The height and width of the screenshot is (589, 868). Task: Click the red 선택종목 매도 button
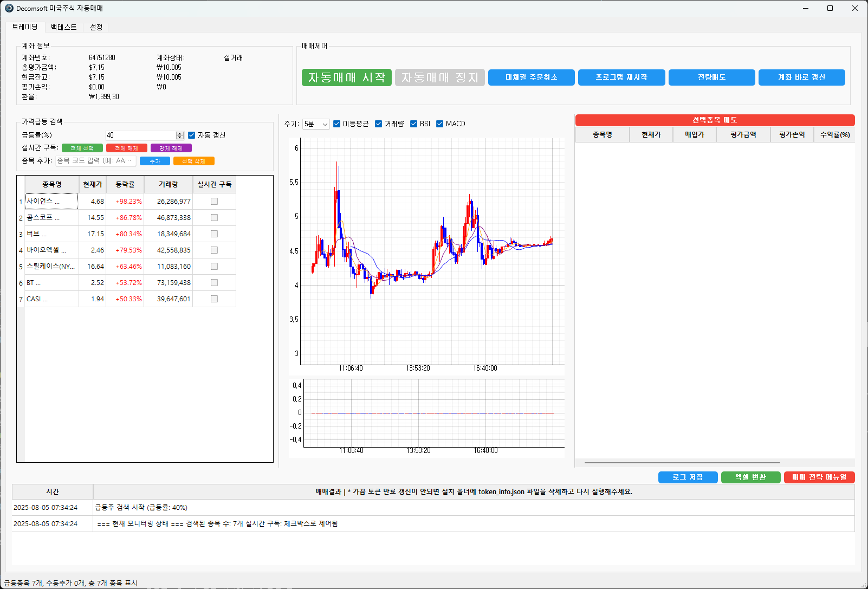[715, 120]
